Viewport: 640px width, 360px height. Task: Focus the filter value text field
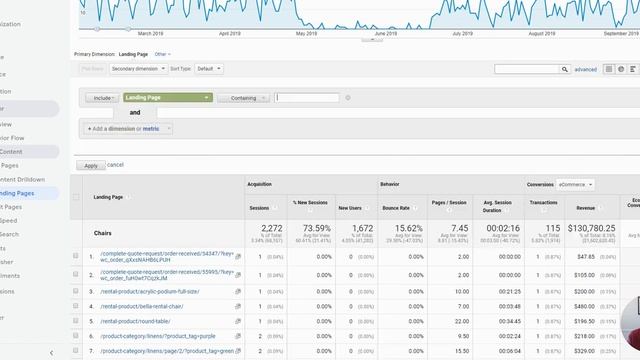[307, 98]
